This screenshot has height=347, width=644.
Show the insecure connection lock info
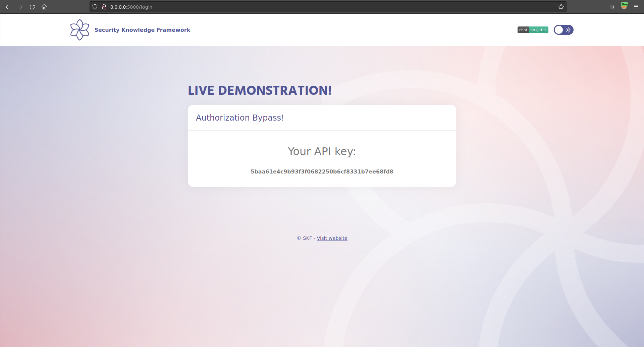tap(104, 7)
